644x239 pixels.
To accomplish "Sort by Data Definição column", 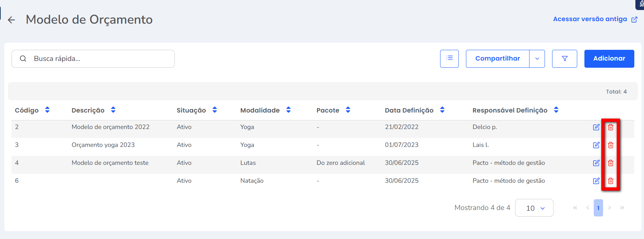I will coord(442,110).
